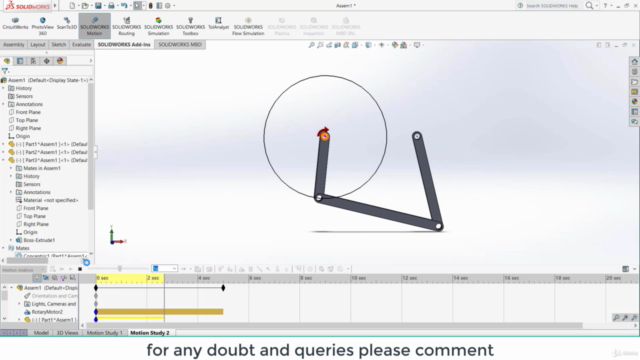Viewport: 640px width, 360px height.
Task: Expand Mates in Assem1 folder
Action: pyautogui.click(x=11, y=168)
